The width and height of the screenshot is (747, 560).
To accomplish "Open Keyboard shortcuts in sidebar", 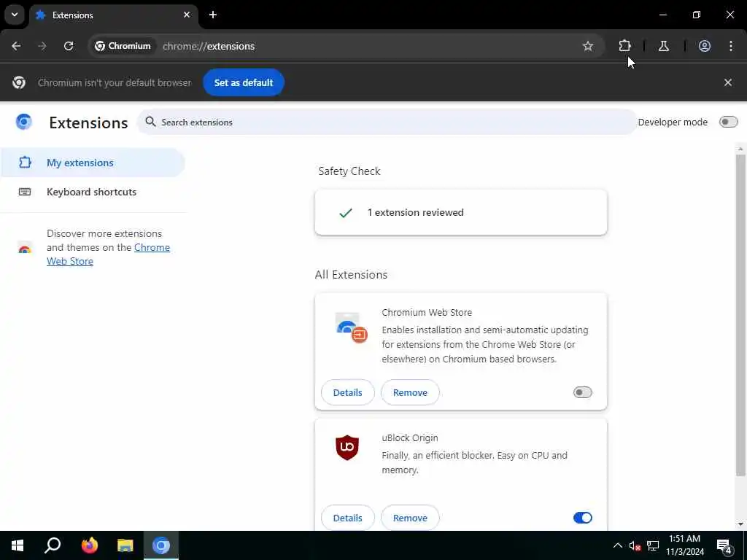I will (x=93, y=192).
